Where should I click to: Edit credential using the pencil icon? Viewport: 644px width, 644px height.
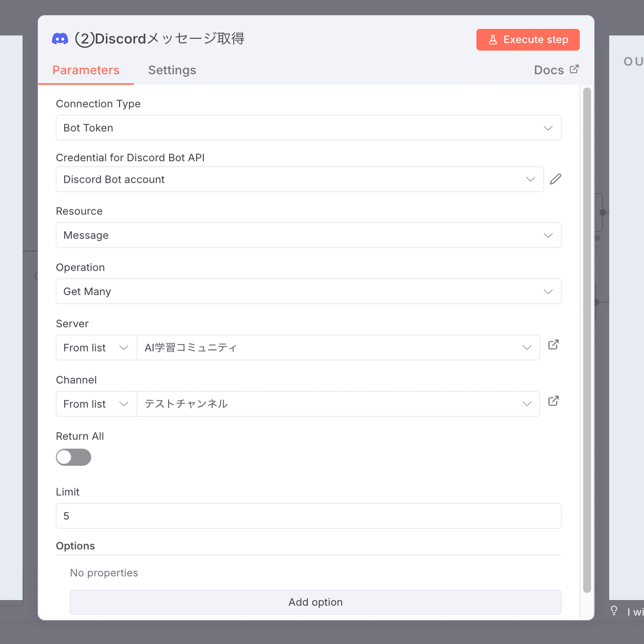click(x=555, y=179)
